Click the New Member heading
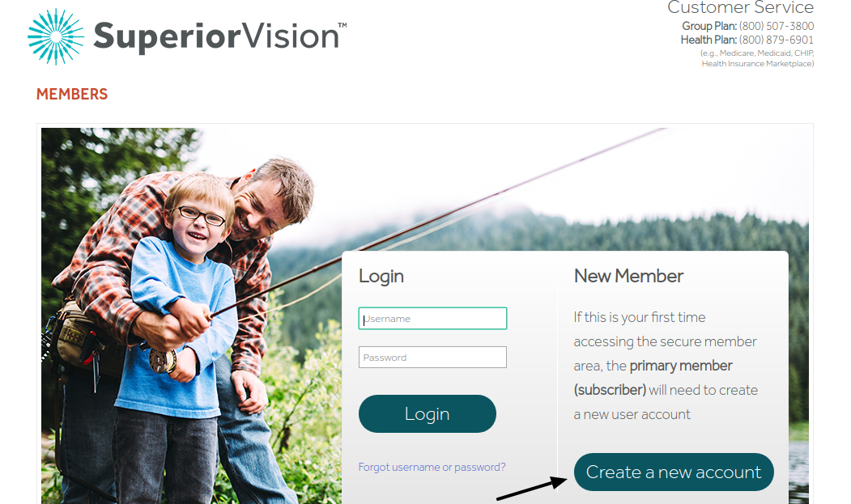Image resolution: width=851 pixels, height=504 pixels. [x=628, y=276]
